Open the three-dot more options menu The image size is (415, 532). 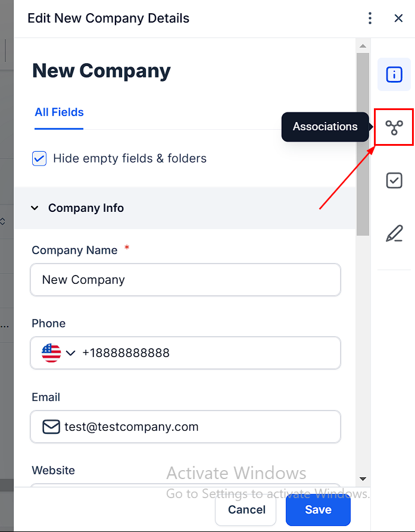tap(370, 18)
